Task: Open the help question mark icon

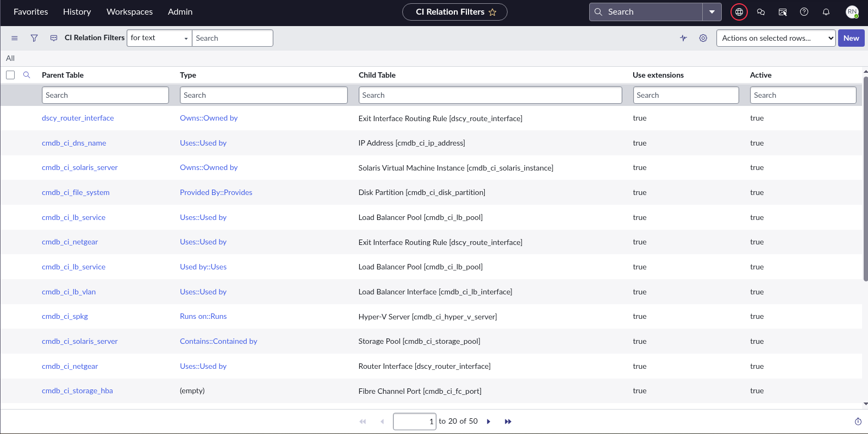Action: pos(804,12)
